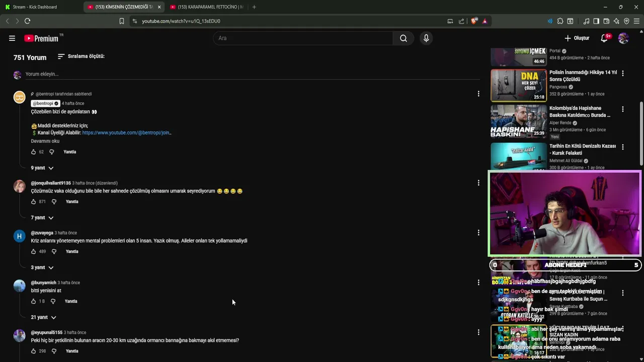644x362 pixels.
Task: Open the Kursk Felaketi video thumbnail
Action: 518,156
